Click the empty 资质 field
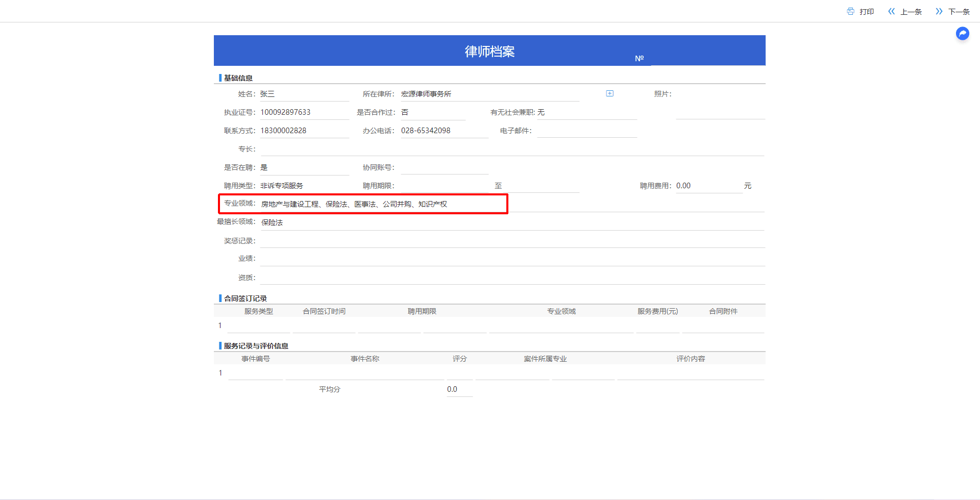This screenshot has height=500, width=980. 512,278
